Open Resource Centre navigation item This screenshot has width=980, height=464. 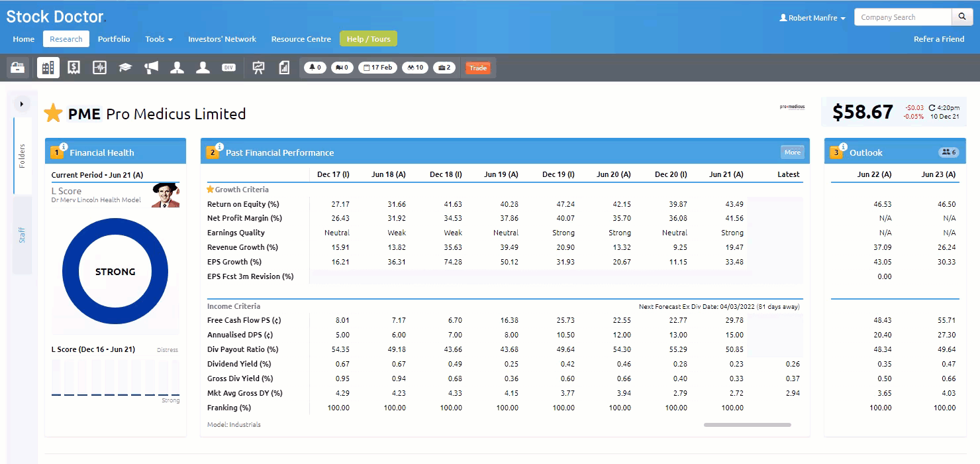tap(301, 39)
